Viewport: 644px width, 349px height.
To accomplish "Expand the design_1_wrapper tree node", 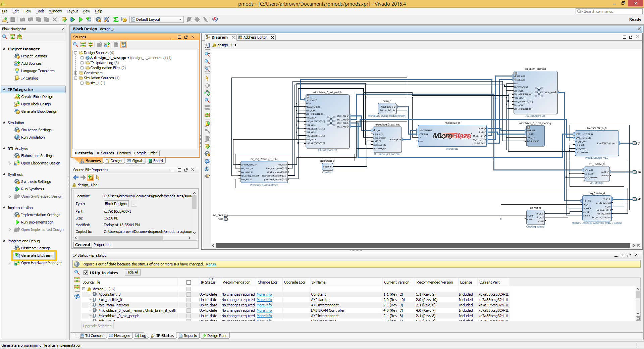I will pos(82,58).
